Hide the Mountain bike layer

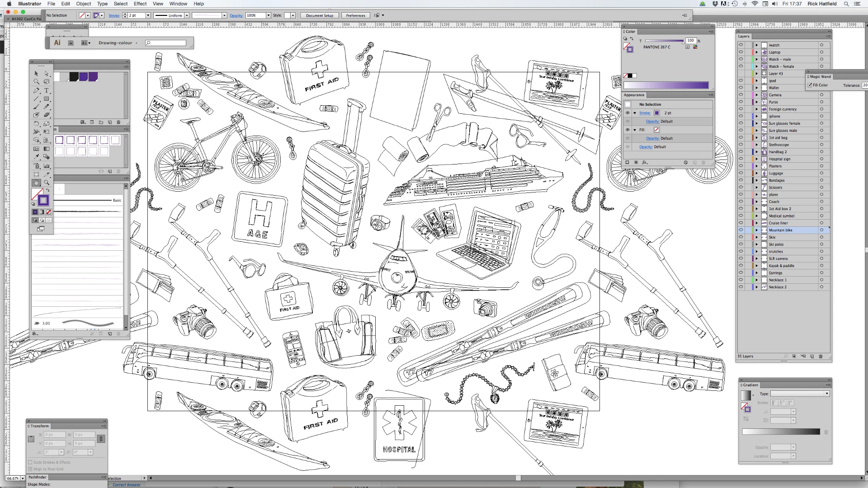click(x=741, y=230)
